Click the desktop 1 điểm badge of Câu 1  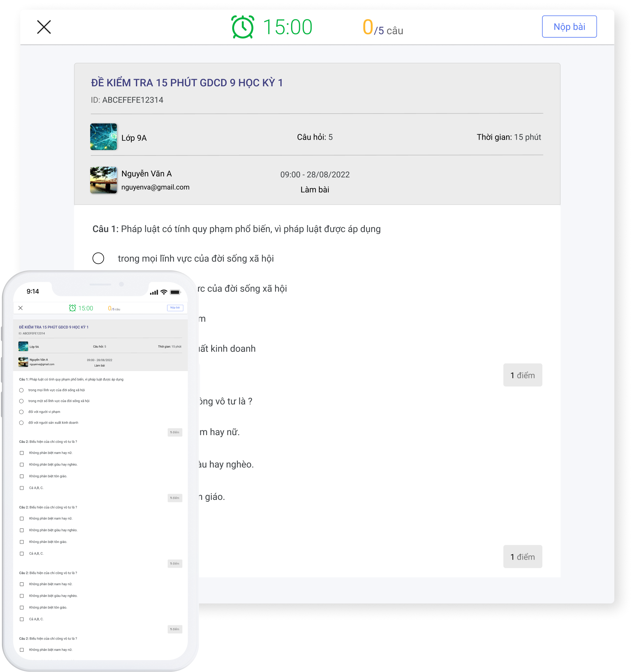tap(523, 375)
